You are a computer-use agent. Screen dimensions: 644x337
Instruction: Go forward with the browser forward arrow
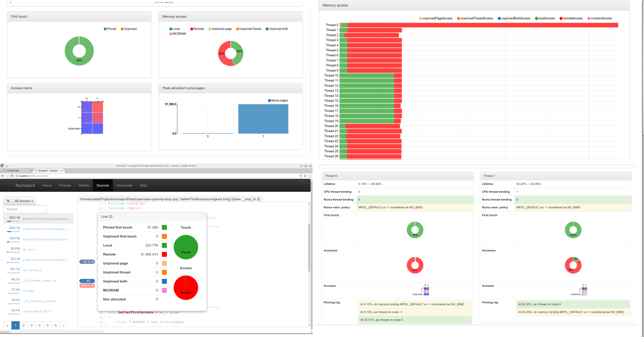pyautogui.click(x=7, y=176)
